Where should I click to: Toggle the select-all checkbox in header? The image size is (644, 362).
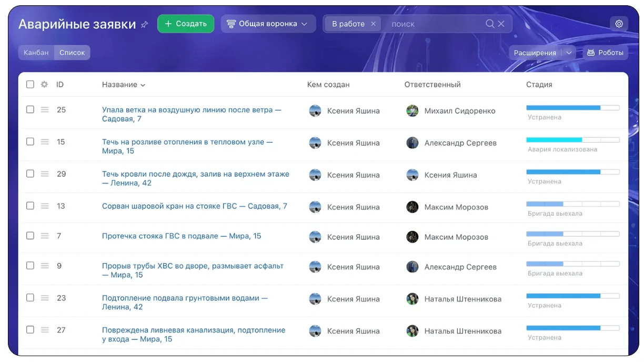click(30, 84)
